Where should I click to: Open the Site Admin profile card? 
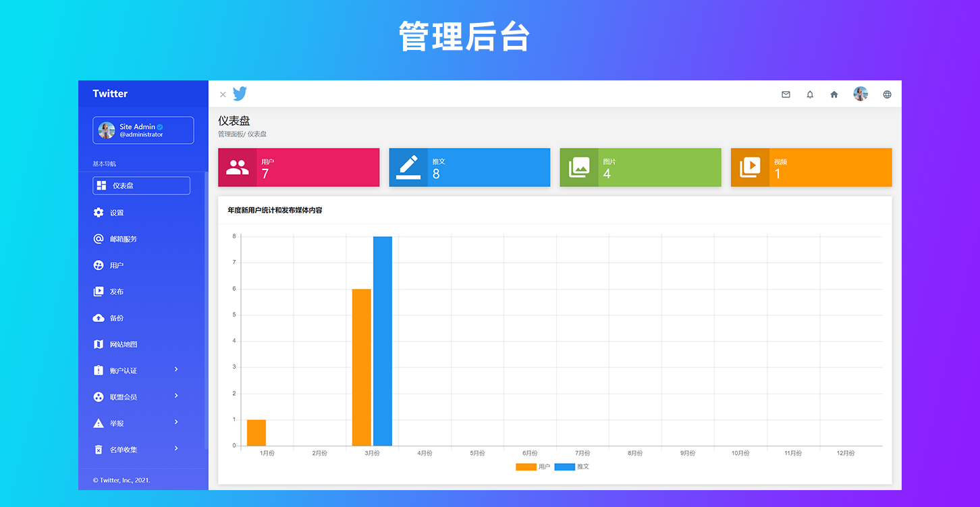(143, 130)
